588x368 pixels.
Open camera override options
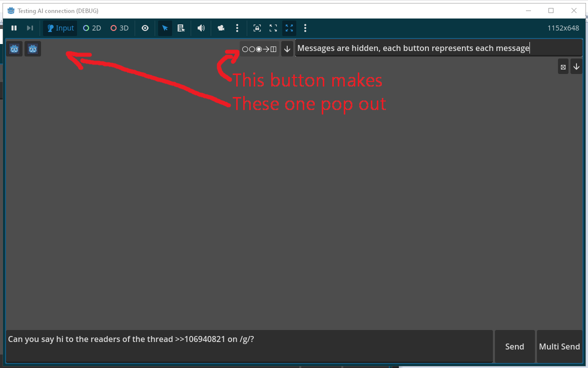221,28
